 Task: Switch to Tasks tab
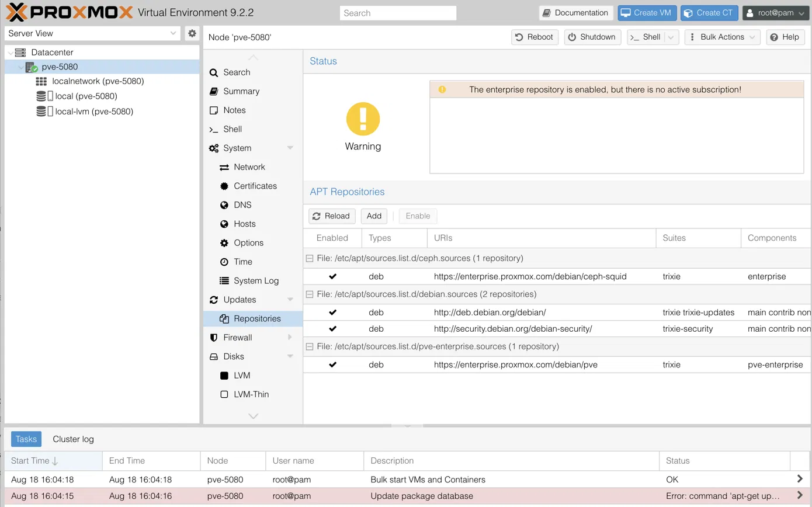pyautogui.click(x=26, y=439)
